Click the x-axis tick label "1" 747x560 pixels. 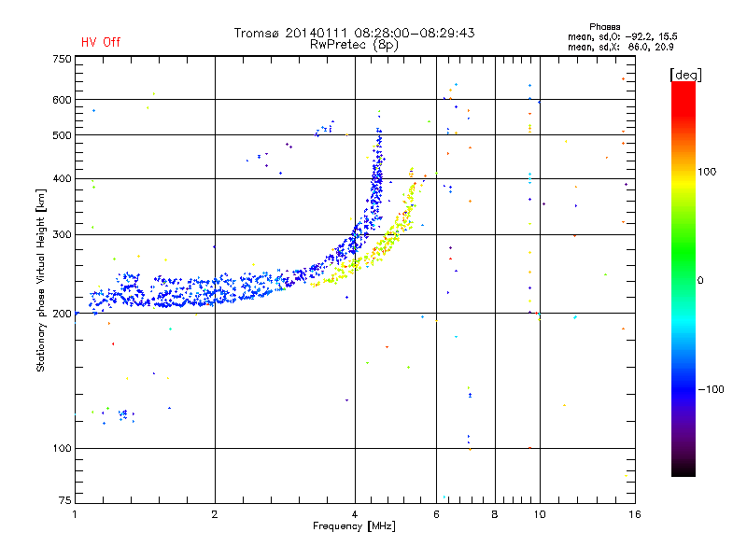coord(75,514)
